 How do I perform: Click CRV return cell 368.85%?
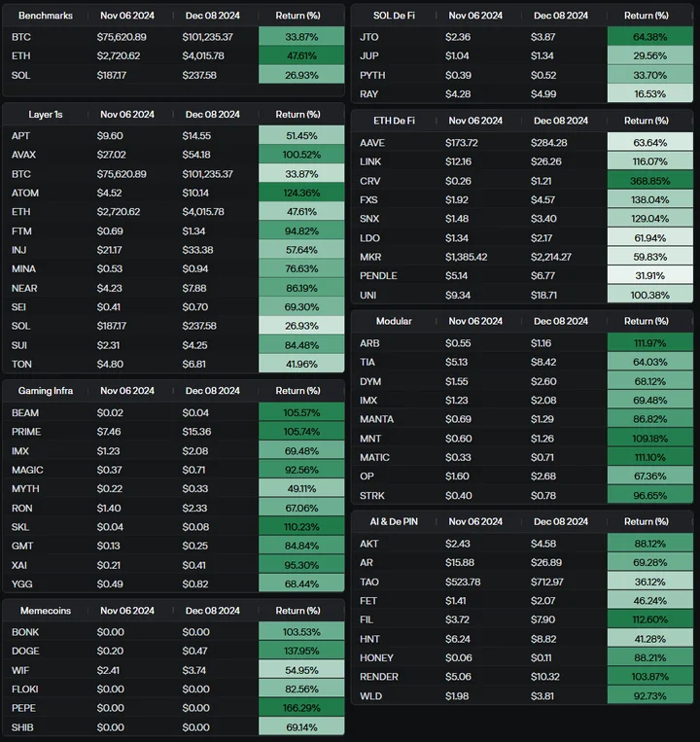coord(649,181)
